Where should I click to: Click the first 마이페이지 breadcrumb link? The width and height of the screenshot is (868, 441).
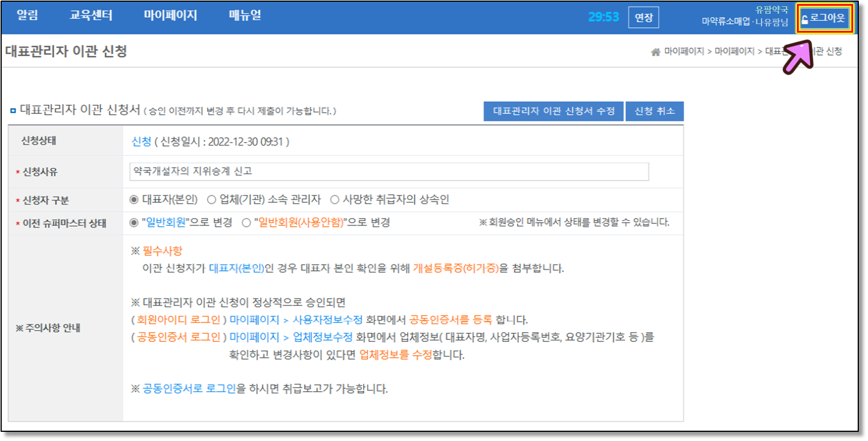coord(684,52)
